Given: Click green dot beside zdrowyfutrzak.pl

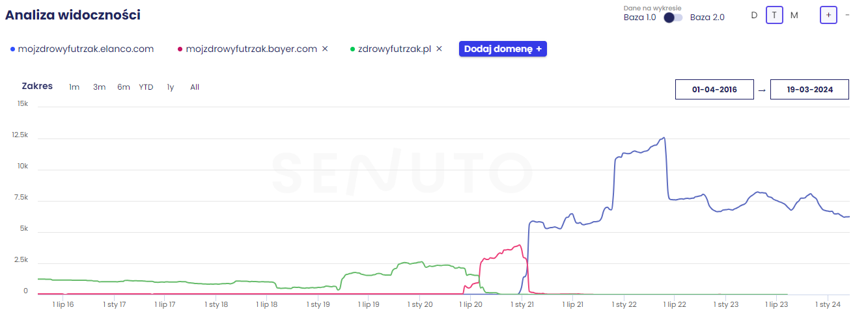Looking at the screenshot, I should coord(352,49).
